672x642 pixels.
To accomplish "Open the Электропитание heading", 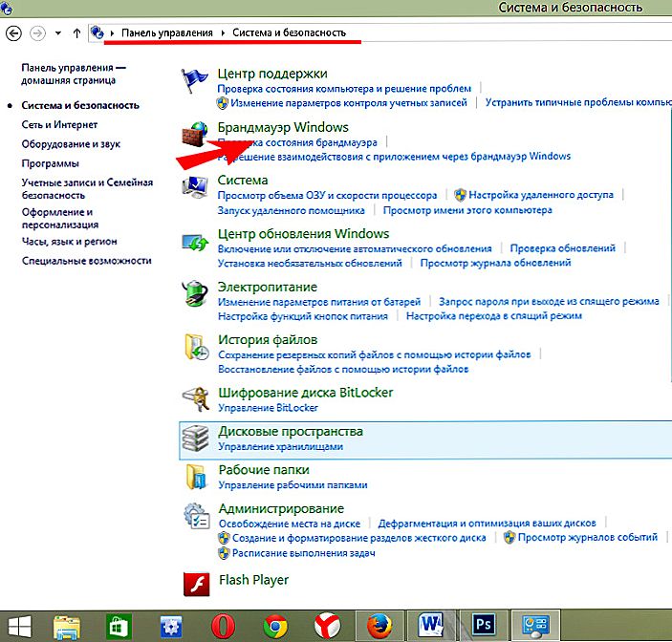I will point(268,287).
